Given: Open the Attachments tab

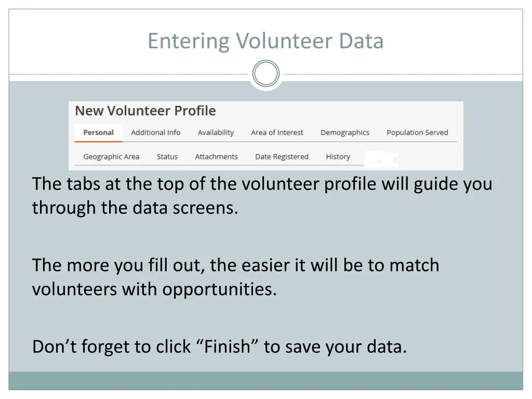Looking at the screenshot, I should [216, 157].
